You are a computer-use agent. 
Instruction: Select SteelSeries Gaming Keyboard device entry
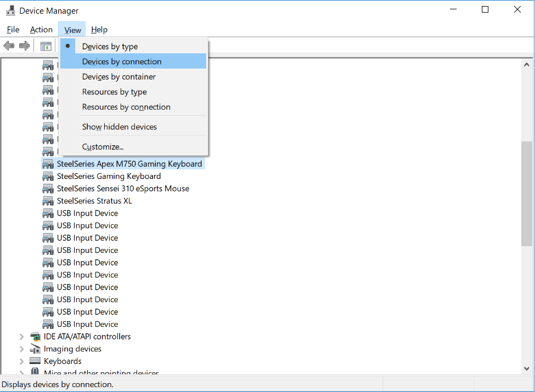tap(109, 177)
